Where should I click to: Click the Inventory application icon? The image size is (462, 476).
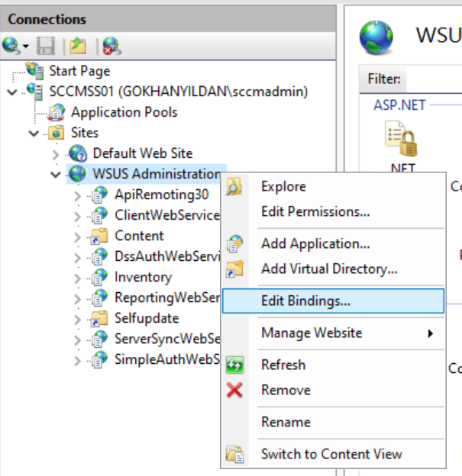(99, 277)
